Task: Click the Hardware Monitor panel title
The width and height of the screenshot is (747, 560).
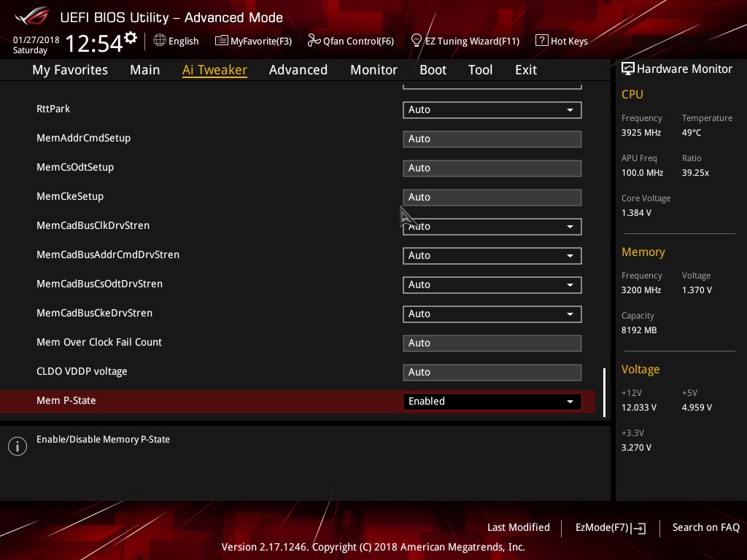Action: point(684,69)
